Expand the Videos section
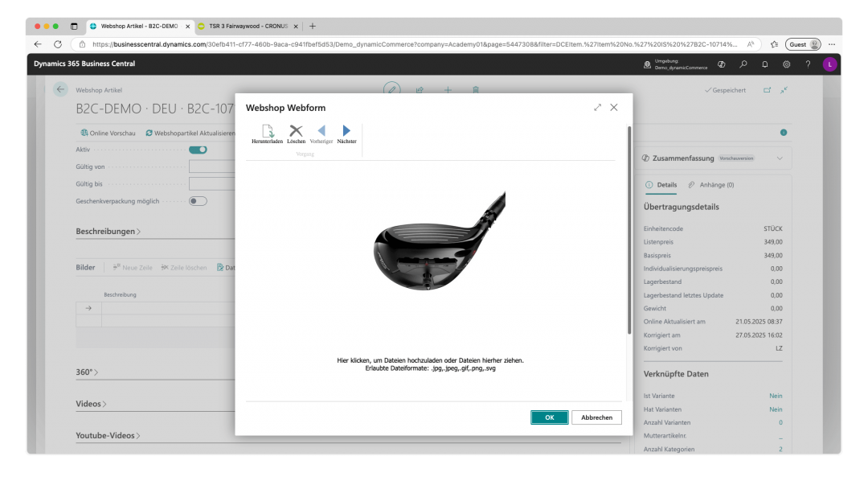 tap(91, 404)
